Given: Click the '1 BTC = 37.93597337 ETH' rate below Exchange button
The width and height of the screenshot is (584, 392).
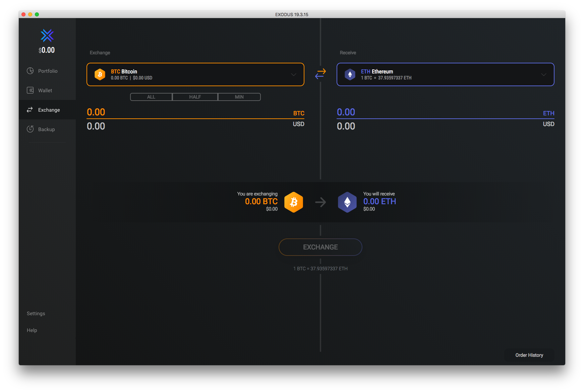Looking at the screenshot, I should point(320,269).
